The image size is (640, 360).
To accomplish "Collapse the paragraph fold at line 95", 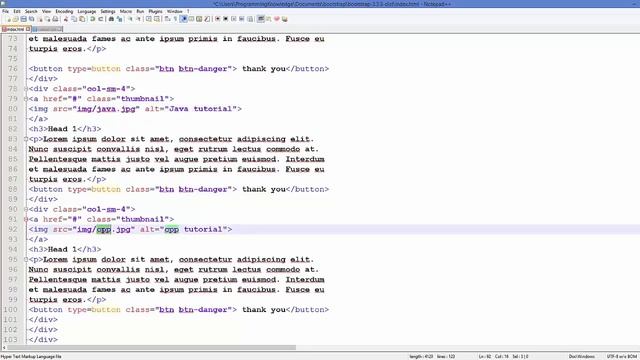I will tap(26, 259).
